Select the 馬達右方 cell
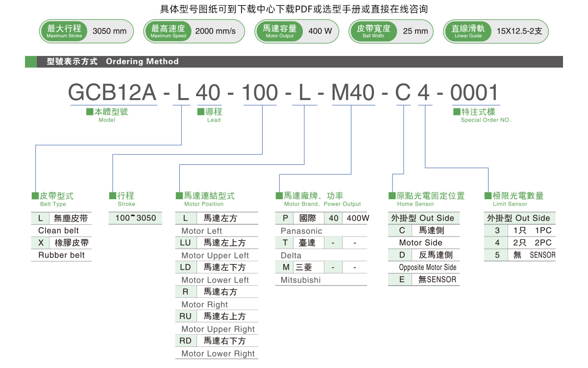This screenshot has height=368, width=588. click(227, 292)
